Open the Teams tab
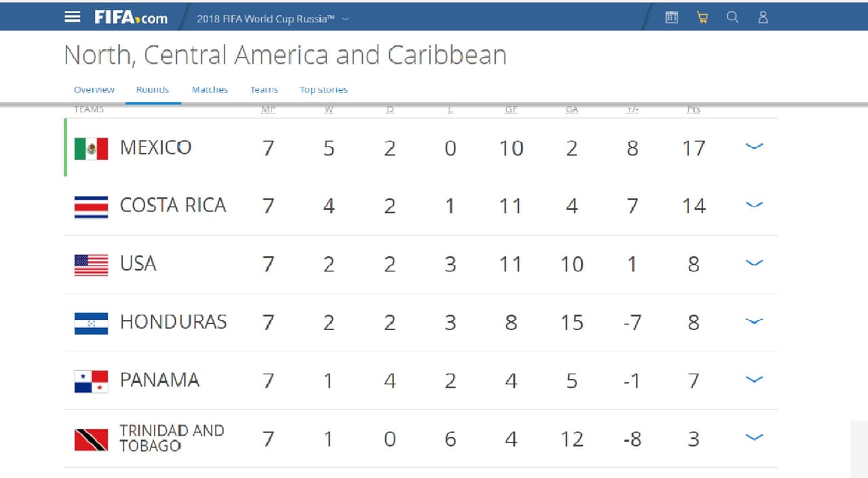The width and height of the screenshot is (868, 478). tap(264, 89)
